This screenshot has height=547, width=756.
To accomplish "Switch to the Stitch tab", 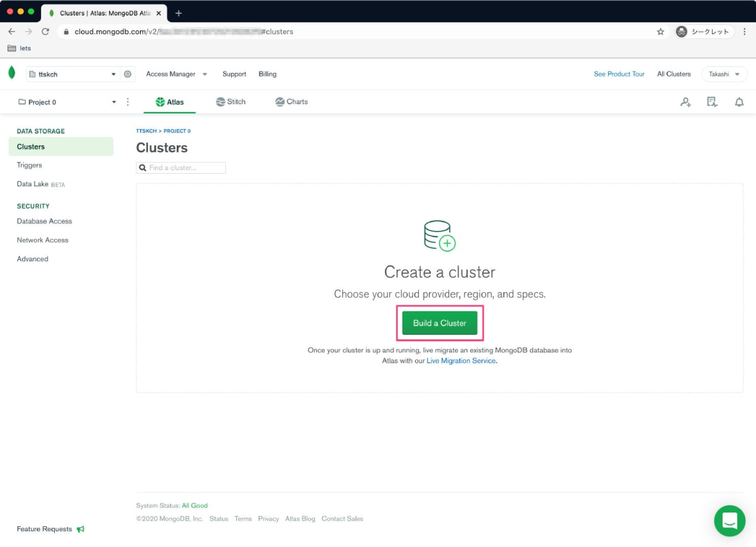I will click(x=231, y=102).
